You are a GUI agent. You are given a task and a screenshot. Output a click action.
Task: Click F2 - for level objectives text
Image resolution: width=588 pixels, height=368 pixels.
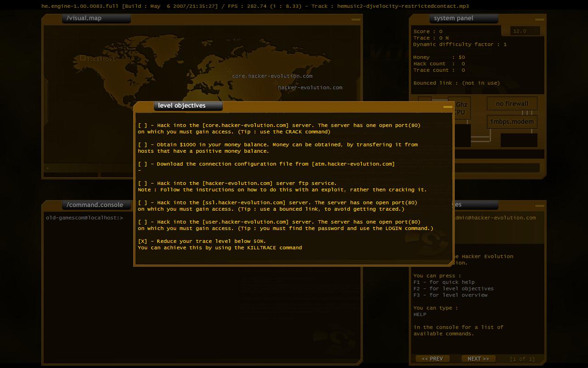453,289
